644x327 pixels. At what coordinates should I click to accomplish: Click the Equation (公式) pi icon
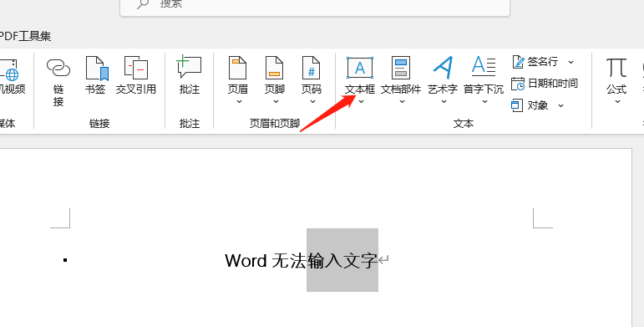[616, 68]
